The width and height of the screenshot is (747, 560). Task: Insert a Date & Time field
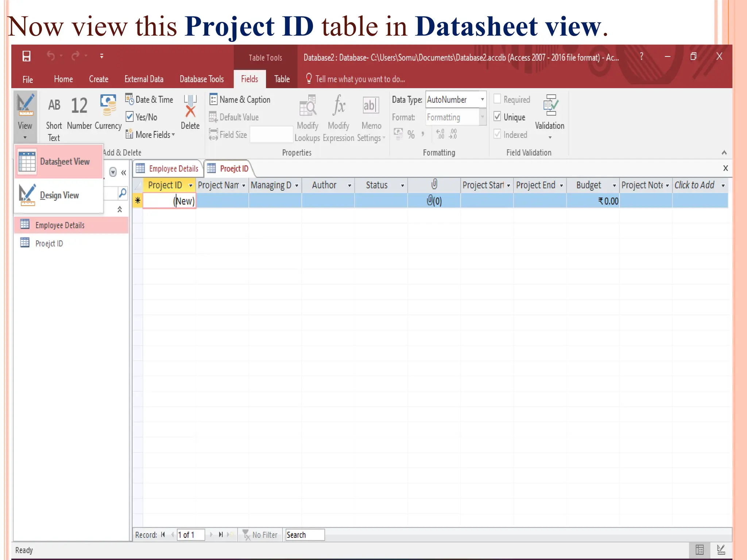coord(149,100)
